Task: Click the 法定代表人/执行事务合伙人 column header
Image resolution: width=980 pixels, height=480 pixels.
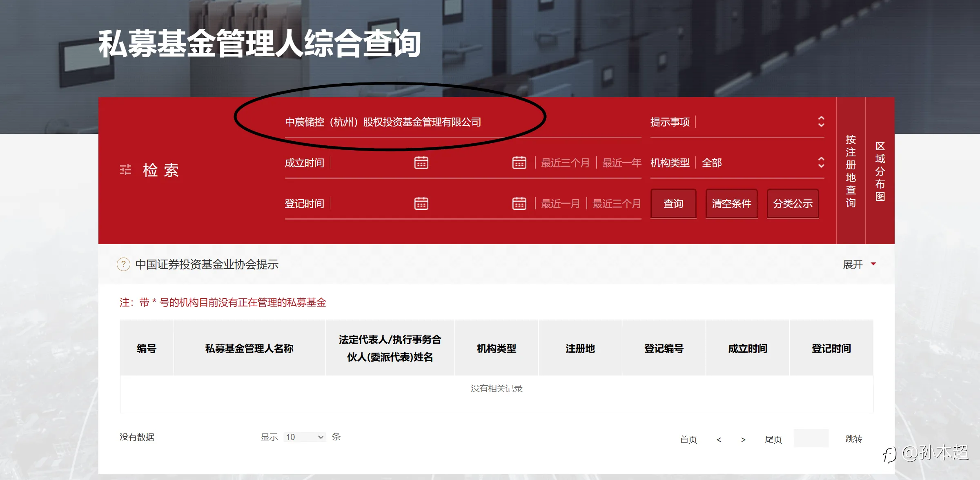Action: pyautogui.click(x=390, y=348)
